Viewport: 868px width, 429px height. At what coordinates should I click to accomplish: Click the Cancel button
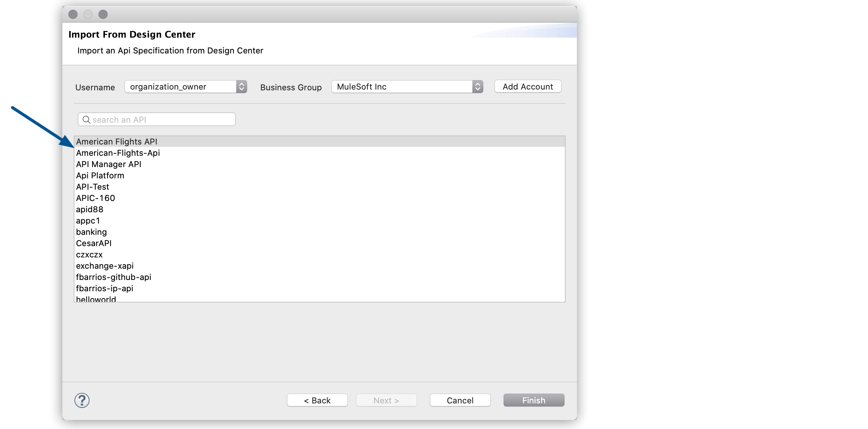460,400
